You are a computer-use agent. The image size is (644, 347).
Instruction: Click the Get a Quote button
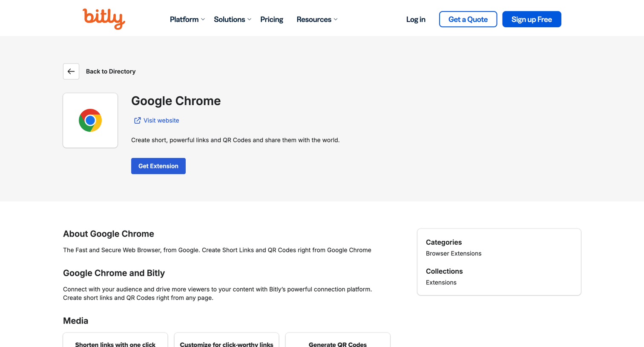click(468, 19)
